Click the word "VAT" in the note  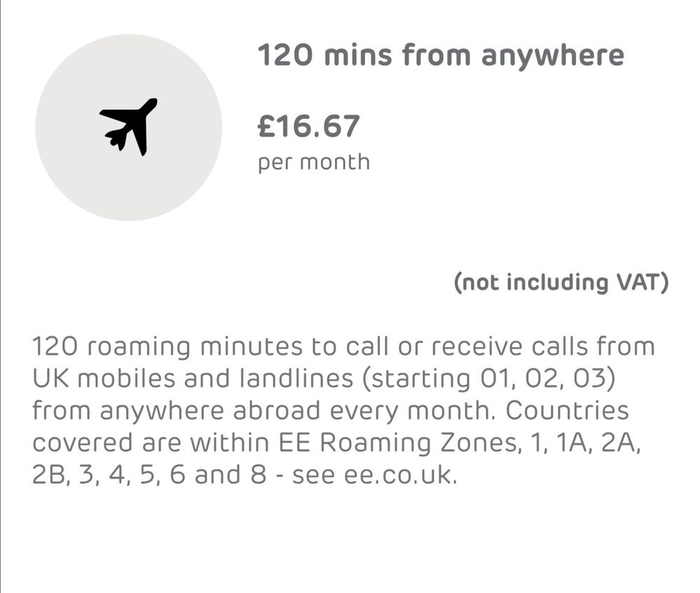(x=638, y=282)
